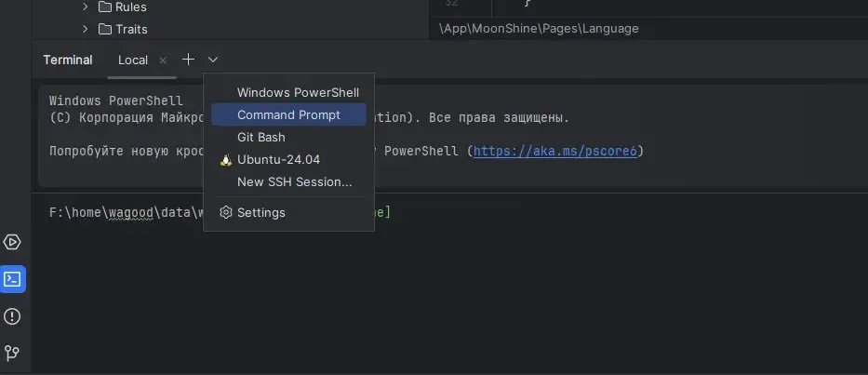
Task: Collapse the terminal shell options dropdown arrow
Action: click(x=212, y=60)
